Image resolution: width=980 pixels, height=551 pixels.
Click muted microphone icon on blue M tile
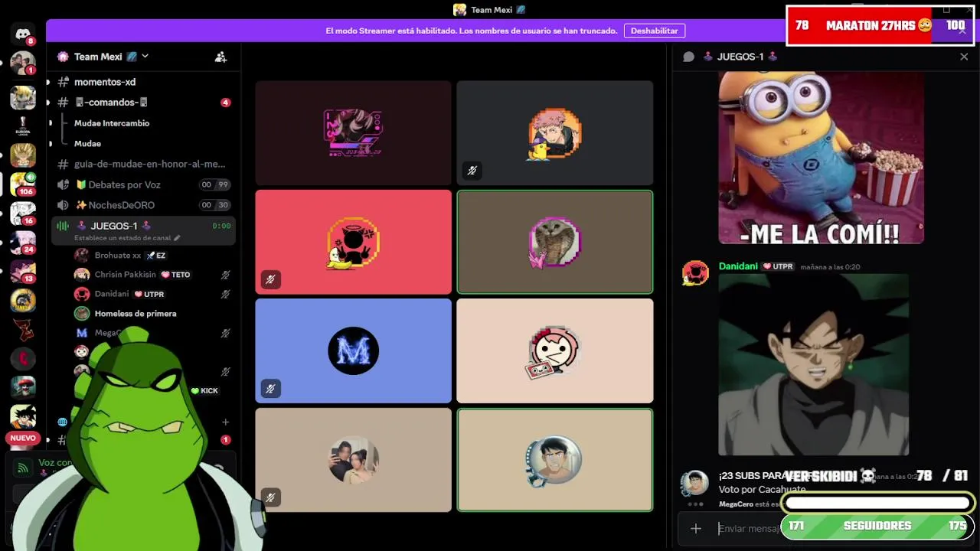pos(270,389)
